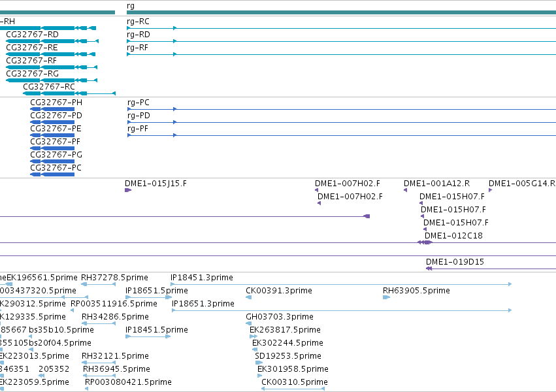Select the rg-RD transcript label
The image size is (556, 392).
tap(139, 35)
